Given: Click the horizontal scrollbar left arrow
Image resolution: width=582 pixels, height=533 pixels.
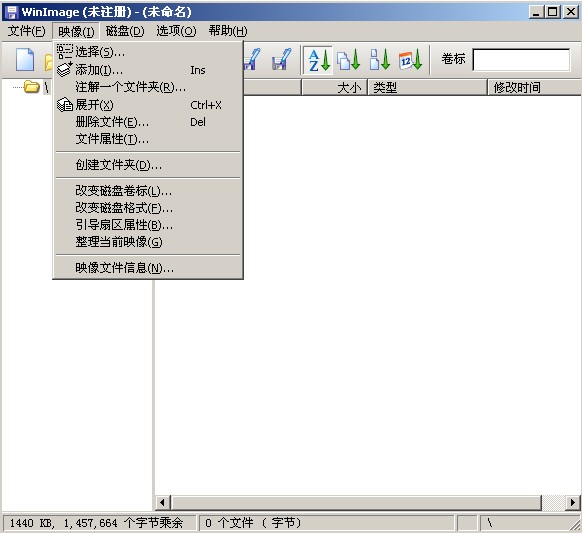Looking at the screenshot, I should [162, 503].
